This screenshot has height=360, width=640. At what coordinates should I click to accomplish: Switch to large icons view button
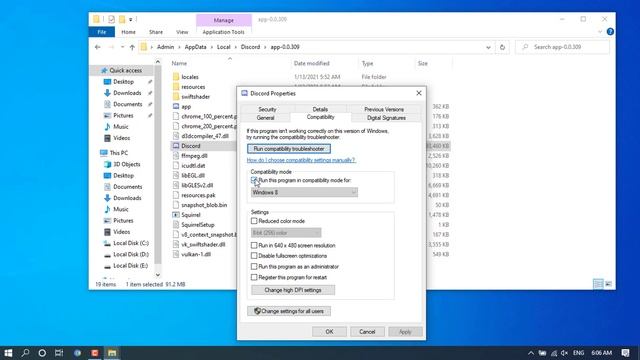tap(608, 284)
